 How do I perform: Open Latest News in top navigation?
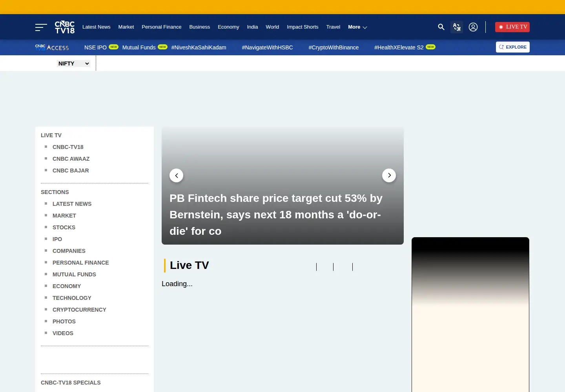pos(97,27)
